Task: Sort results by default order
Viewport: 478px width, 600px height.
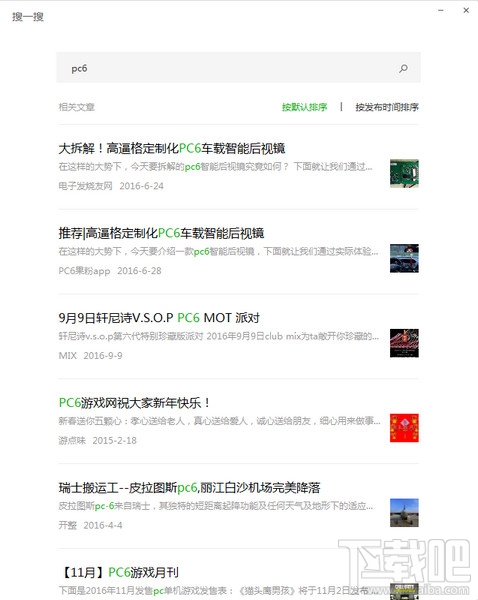Action: [x=305, y=107]
